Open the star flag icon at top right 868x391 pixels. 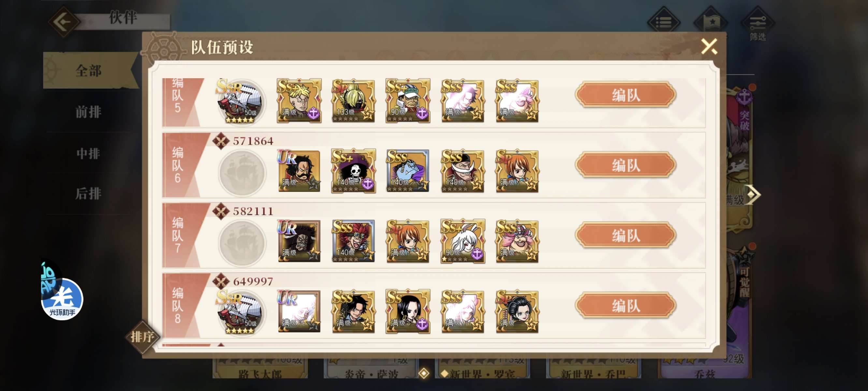(x=712, y=22)
